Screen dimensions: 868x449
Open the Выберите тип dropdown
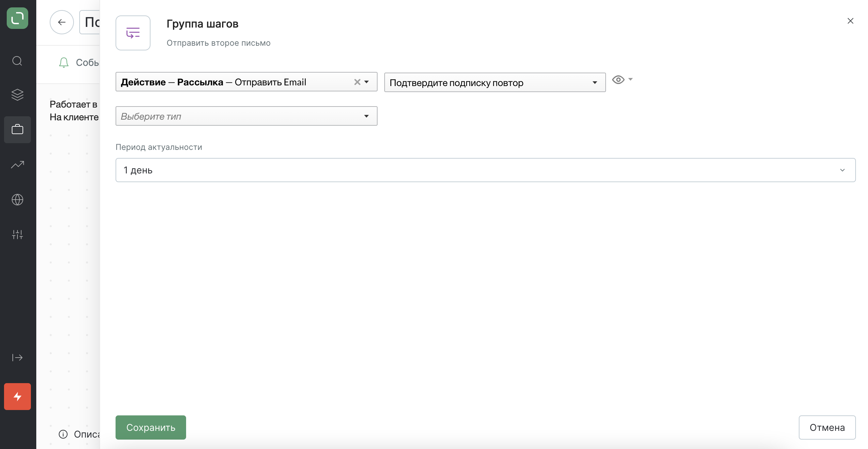click(x=246, y=116)
